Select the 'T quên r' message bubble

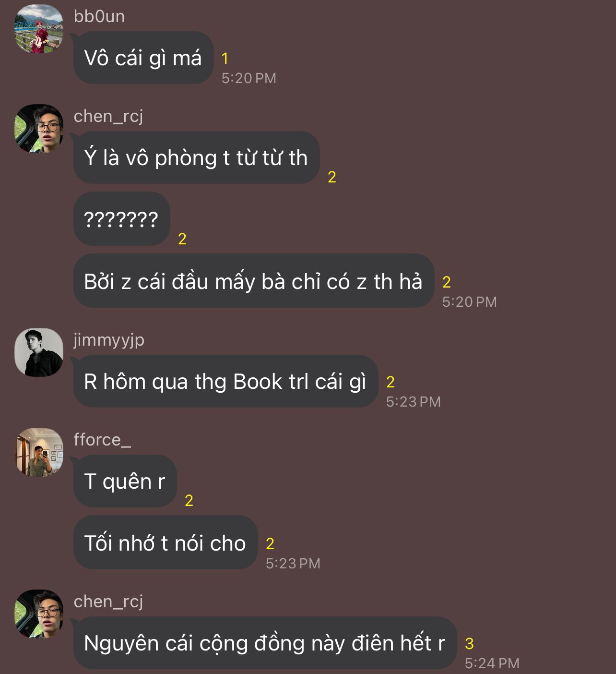click(125, 481)
